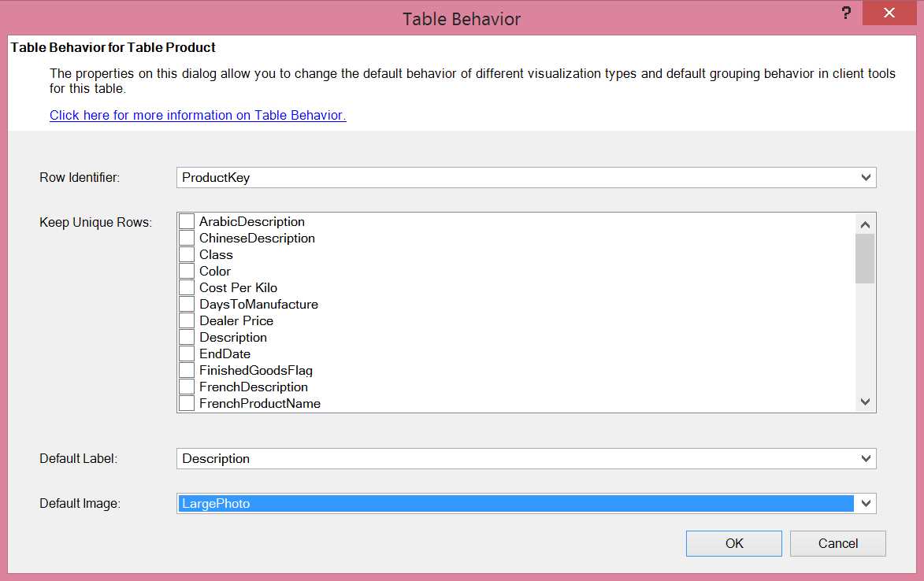Check the Color checkbox
The image size is (924, 581).
pos(186,270)
